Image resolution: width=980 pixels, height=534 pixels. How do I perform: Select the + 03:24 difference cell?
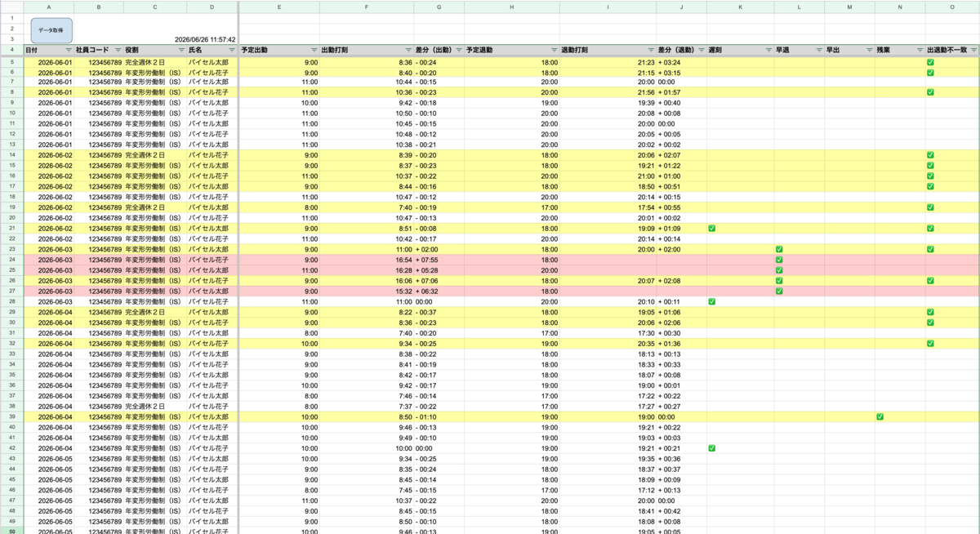click(681, 62)
